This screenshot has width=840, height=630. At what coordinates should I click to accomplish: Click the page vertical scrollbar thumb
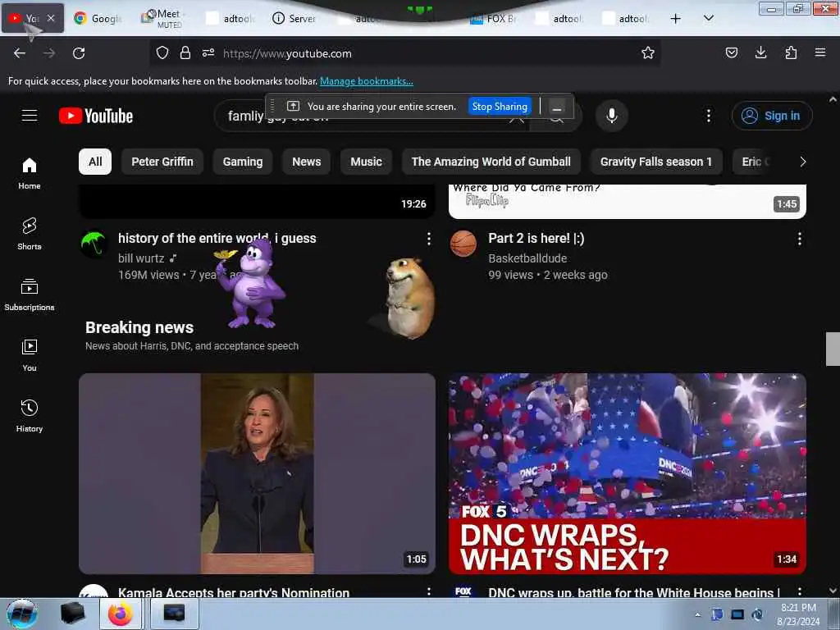(x=833, y=349)
